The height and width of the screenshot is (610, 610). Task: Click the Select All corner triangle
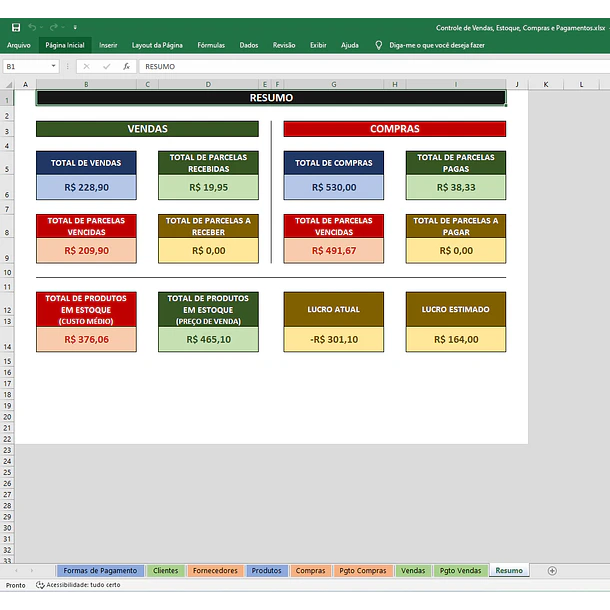click(x=9, y=84)
